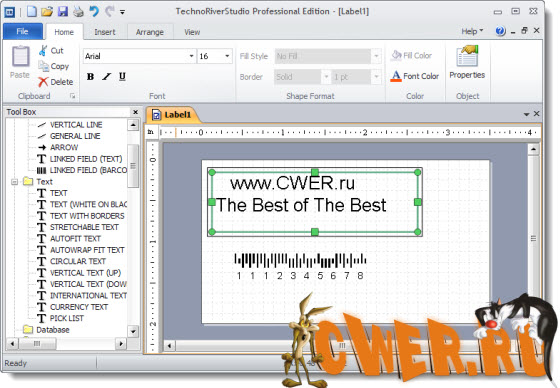Open the Properties object icon
This screenshot has height=388, width=560.
pos(467,56)
